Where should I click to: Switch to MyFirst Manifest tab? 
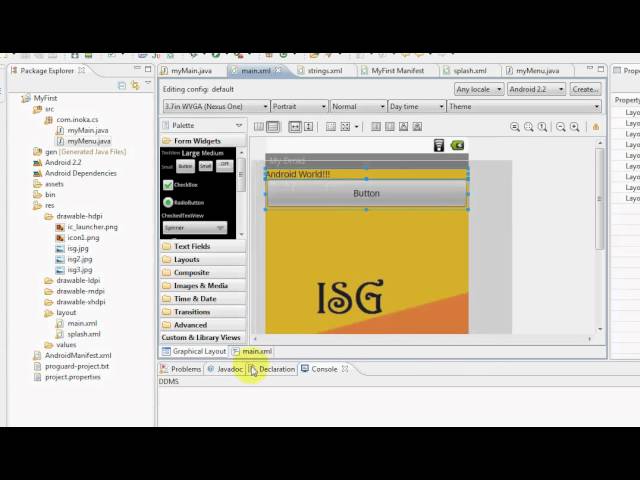397,71
